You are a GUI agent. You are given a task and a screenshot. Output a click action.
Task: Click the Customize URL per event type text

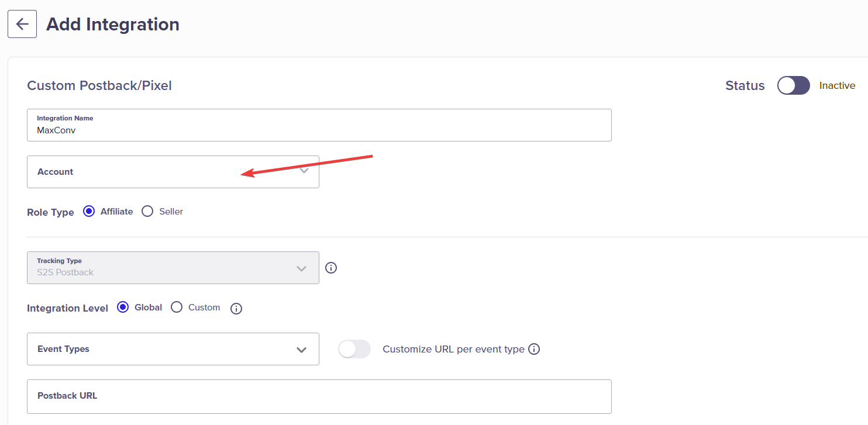(453, 349)
